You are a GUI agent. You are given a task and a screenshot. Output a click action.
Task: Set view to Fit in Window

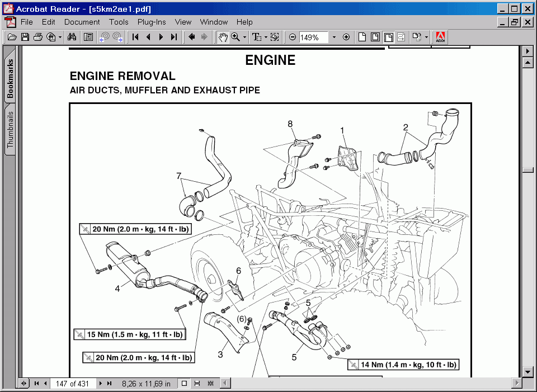[x=375, y=37]
